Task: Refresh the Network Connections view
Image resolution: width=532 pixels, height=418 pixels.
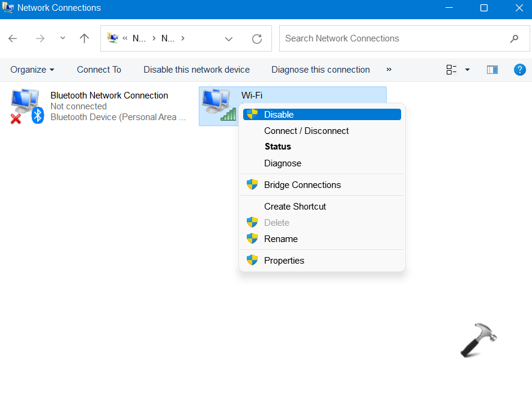Action: point(257,38)
